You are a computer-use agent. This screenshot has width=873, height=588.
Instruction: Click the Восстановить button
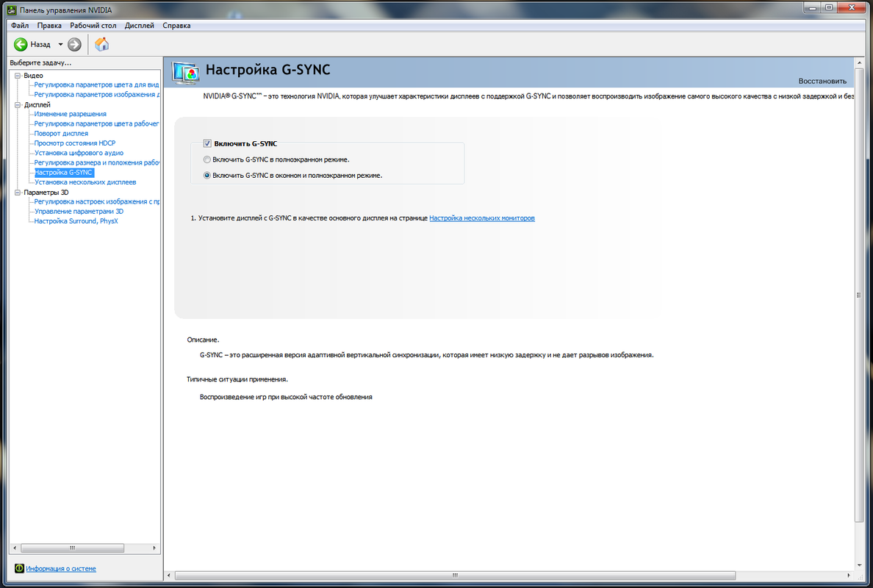(x=822, y=82)
